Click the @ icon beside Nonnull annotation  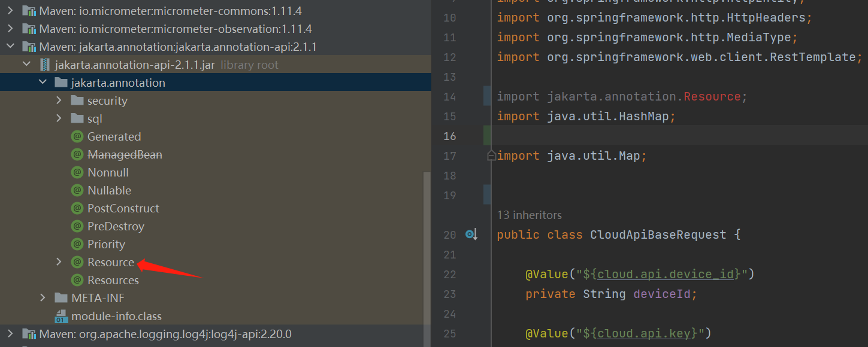coord(77,172)
